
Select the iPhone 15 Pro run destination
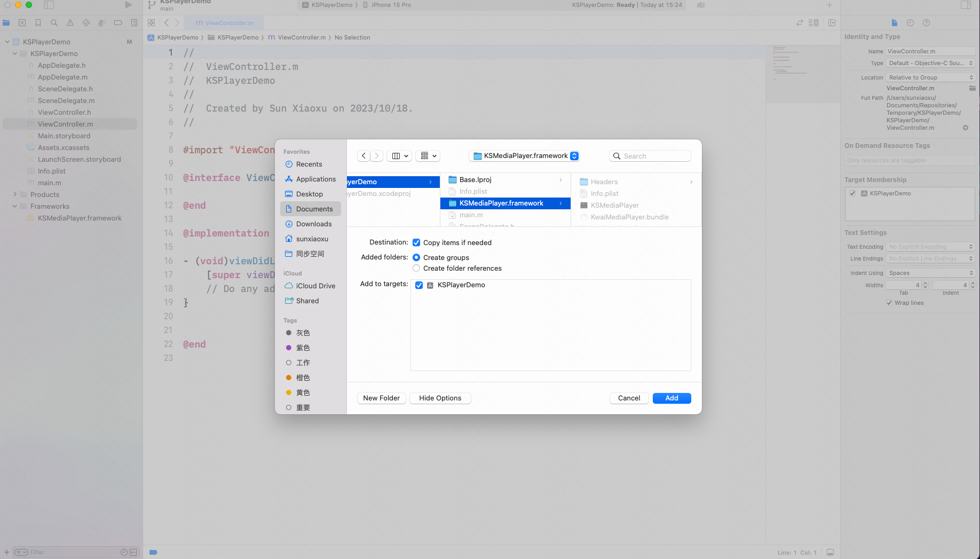click(x=387, y=5)
